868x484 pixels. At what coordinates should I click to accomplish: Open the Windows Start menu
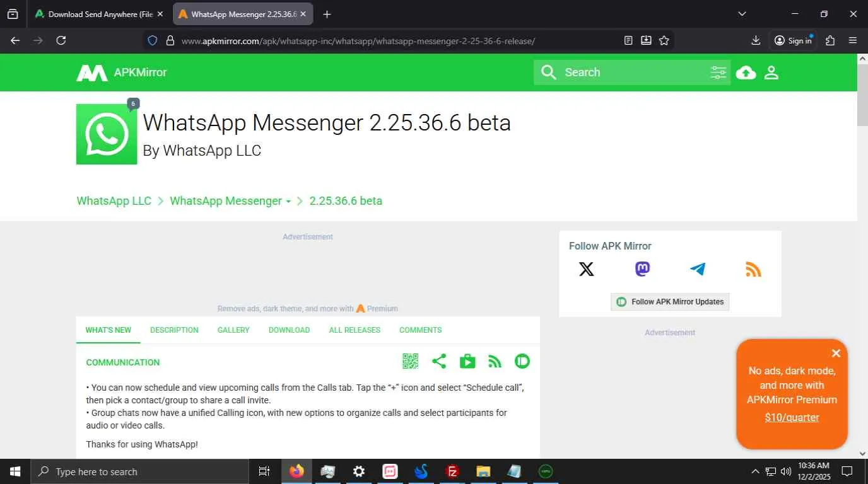pyautogui.click(x=15, y=471)
